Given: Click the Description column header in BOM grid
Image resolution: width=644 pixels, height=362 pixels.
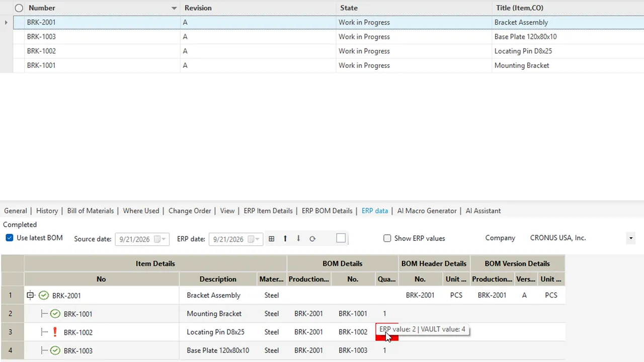Looking at the screenshot, I should (x=218, y=279).
